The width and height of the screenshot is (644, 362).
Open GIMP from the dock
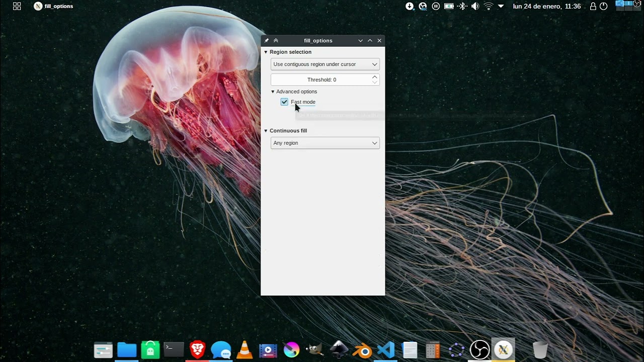315,350
